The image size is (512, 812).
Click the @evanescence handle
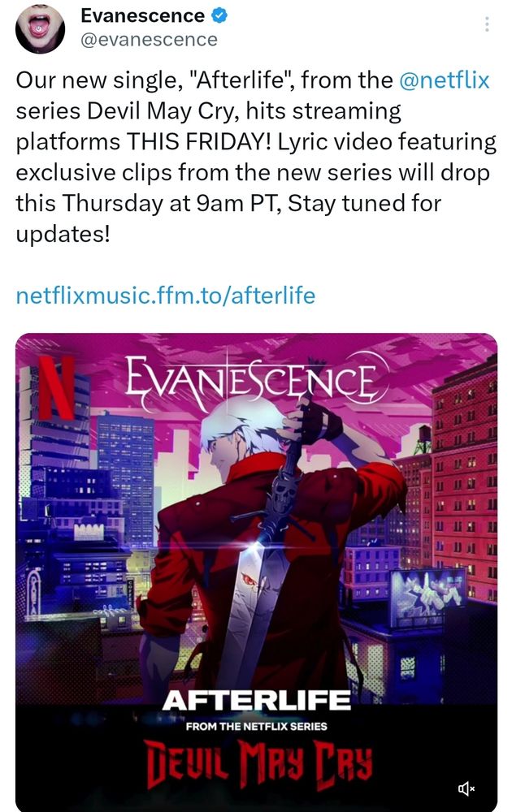150,40
